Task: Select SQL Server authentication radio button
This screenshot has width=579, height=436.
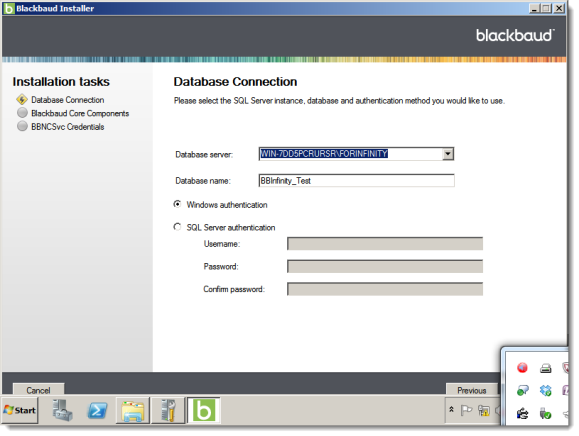Action: pos(178,227)
